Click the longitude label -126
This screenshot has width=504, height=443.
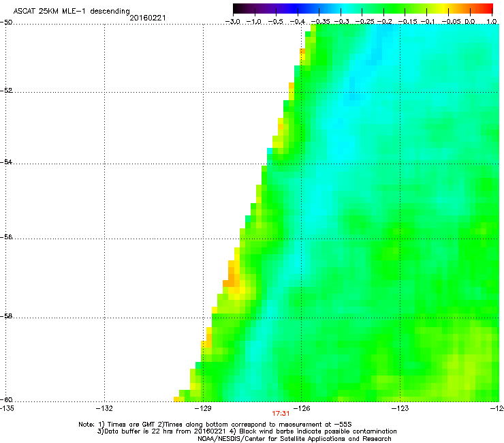302,408
